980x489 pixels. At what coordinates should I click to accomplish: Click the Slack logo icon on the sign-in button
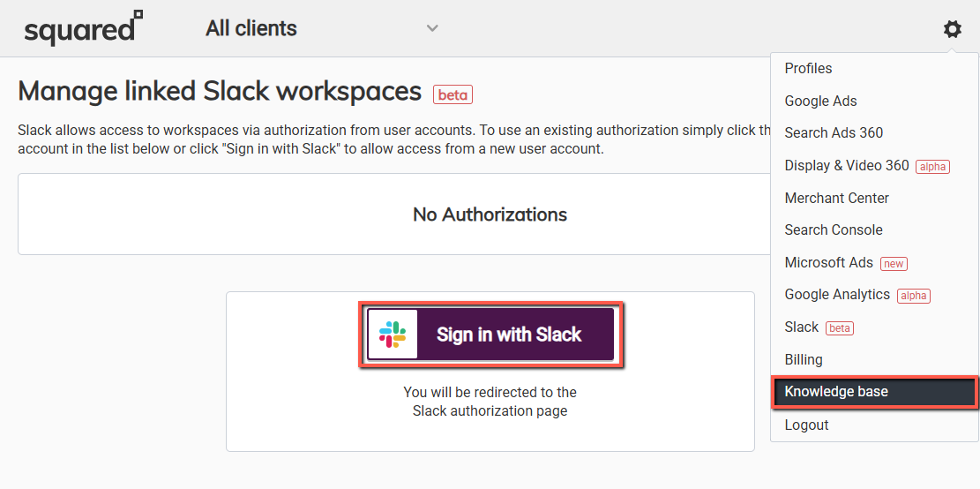point(393,335)
